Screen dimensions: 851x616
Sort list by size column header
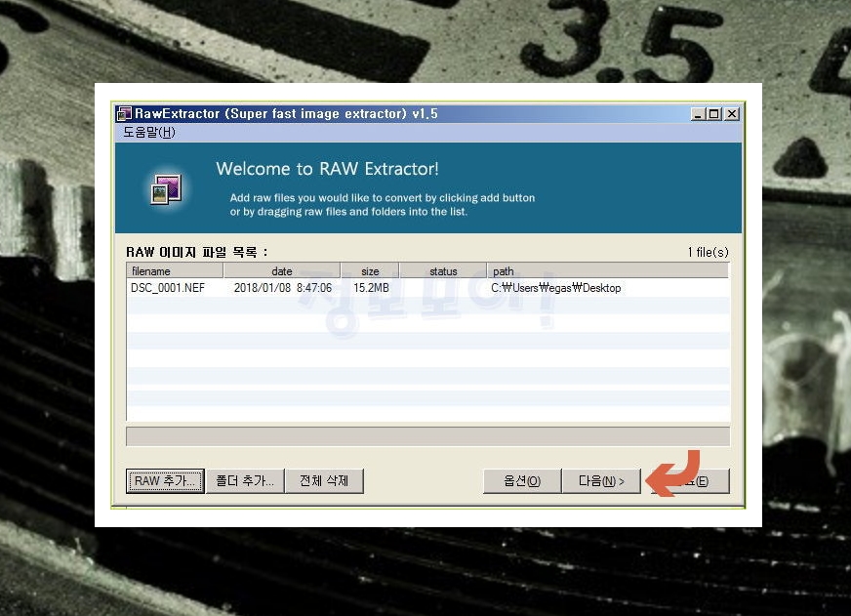coord(370,270)
